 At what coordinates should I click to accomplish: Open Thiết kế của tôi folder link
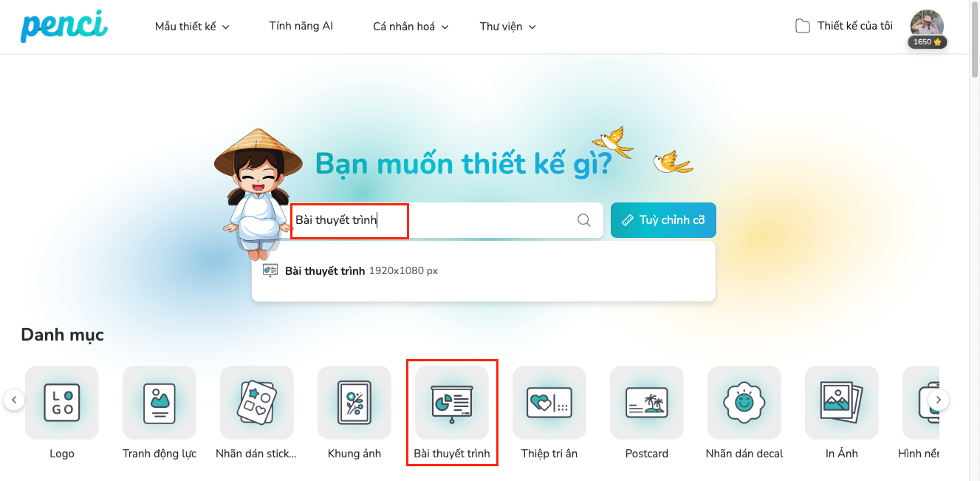click(843, 26)
